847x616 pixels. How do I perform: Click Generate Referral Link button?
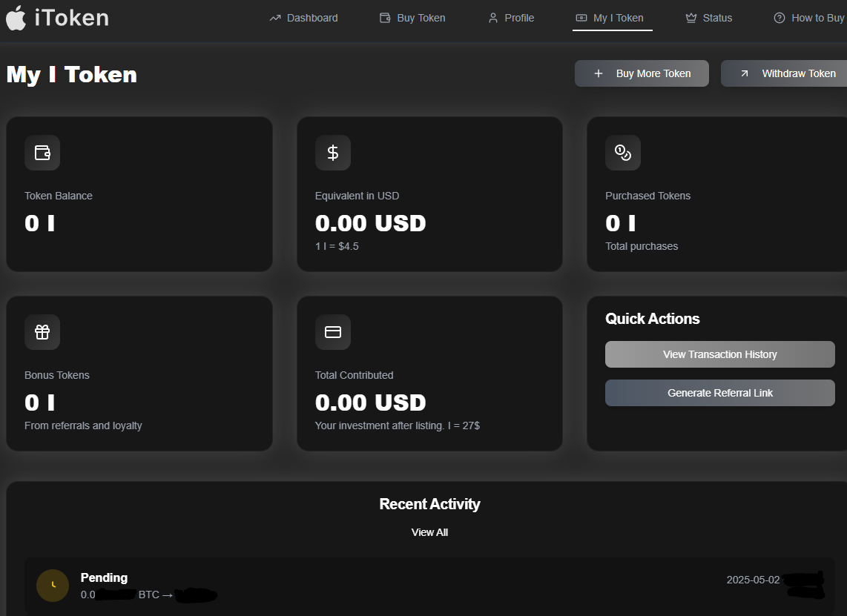[x=719, y=393]
